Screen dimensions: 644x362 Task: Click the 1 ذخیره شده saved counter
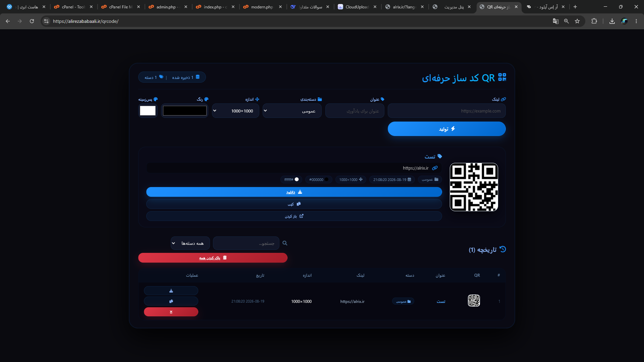point(186,77)
